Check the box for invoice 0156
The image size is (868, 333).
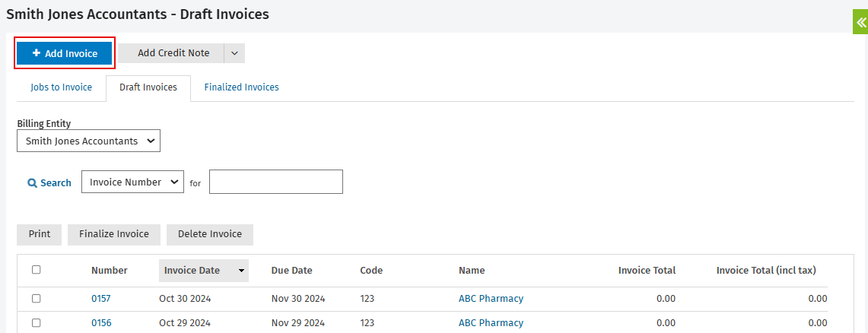point(36,323)
